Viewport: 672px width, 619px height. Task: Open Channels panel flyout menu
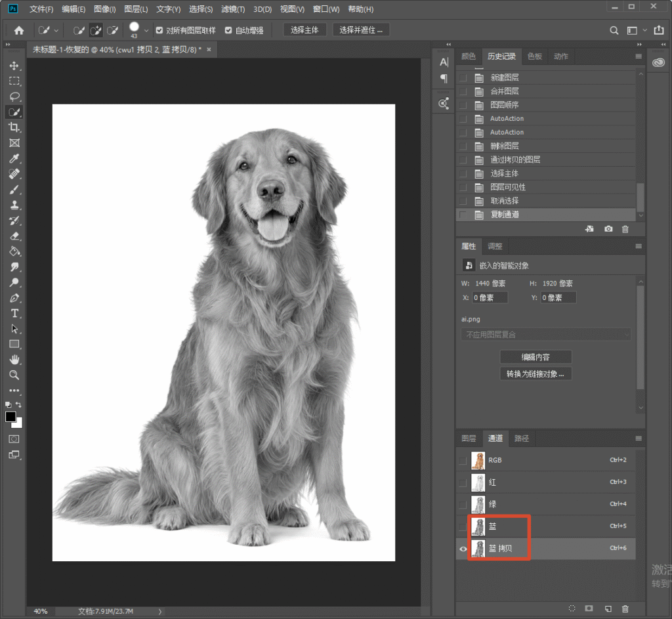click(639, 438)
